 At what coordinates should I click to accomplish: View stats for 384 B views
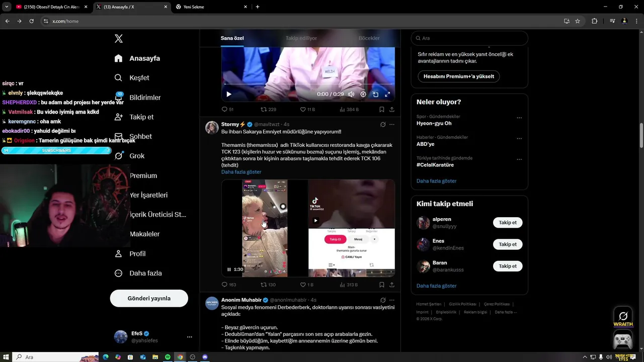pos(349,109)
